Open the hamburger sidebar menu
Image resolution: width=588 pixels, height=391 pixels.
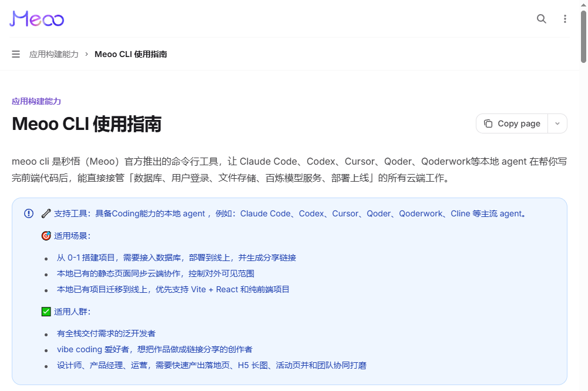click(16, 54)
